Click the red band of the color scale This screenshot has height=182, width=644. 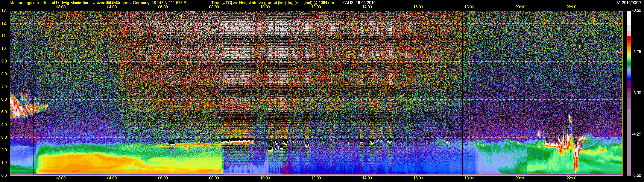[629, 40]
